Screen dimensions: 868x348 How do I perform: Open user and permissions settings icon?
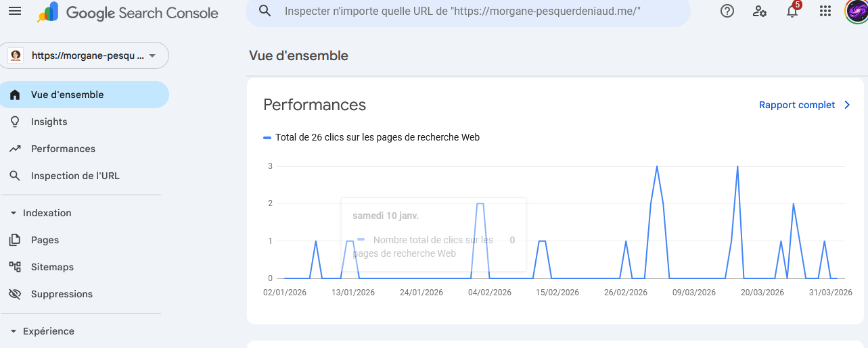click(760, 11)
